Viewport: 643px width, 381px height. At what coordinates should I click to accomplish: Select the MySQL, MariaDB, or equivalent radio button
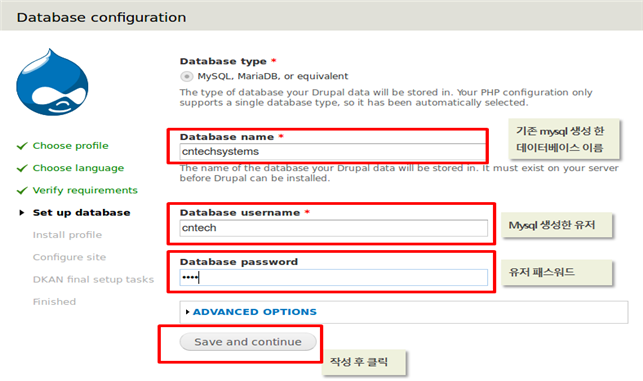[186, 76]
